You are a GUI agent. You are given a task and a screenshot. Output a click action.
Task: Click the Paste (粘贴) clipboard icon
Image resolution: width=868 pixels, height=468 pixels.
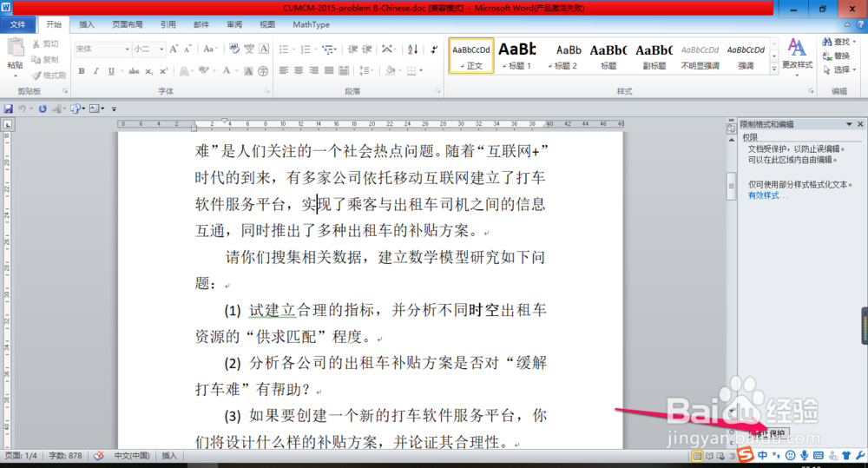point(15,49)
